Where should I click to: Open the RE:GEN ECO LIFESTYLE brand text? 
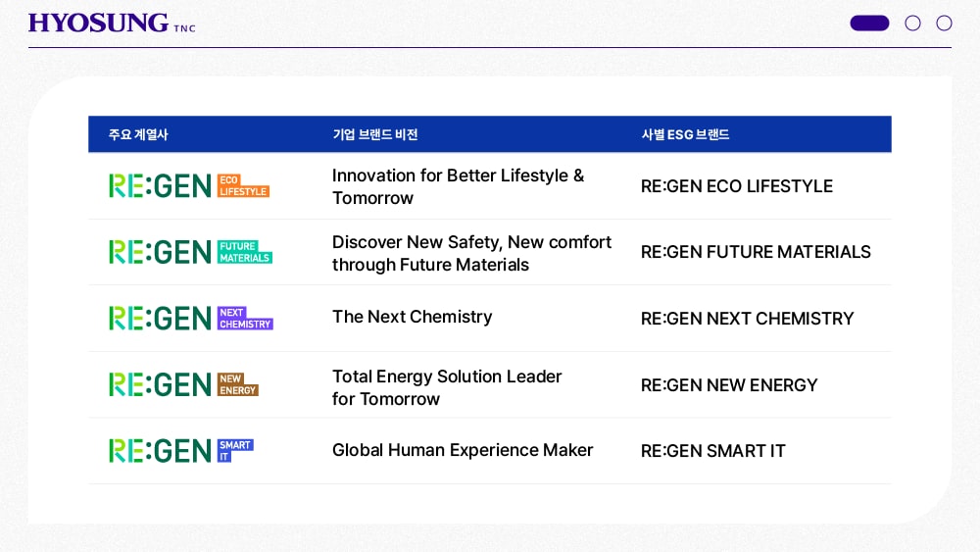pos(737,186)
